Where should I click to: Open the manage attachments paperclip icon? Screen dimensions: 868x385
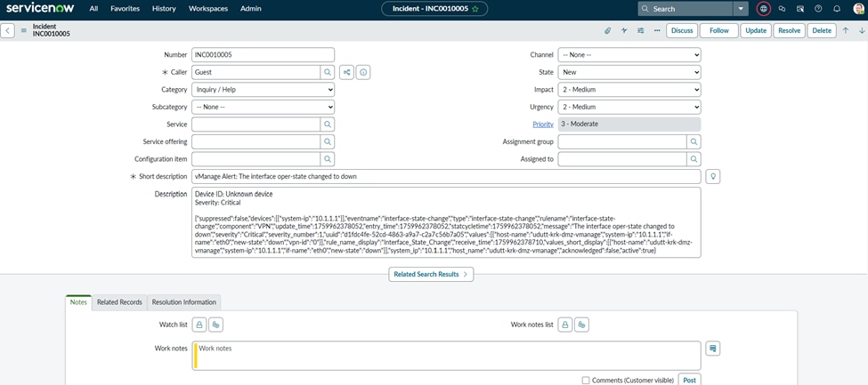tap(607, 30)
